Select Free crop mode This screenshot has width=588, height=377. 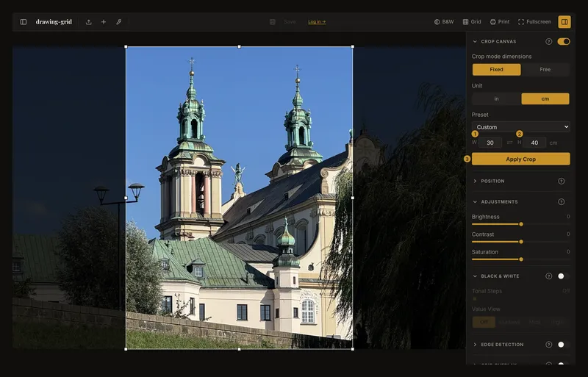pos(545,69)
